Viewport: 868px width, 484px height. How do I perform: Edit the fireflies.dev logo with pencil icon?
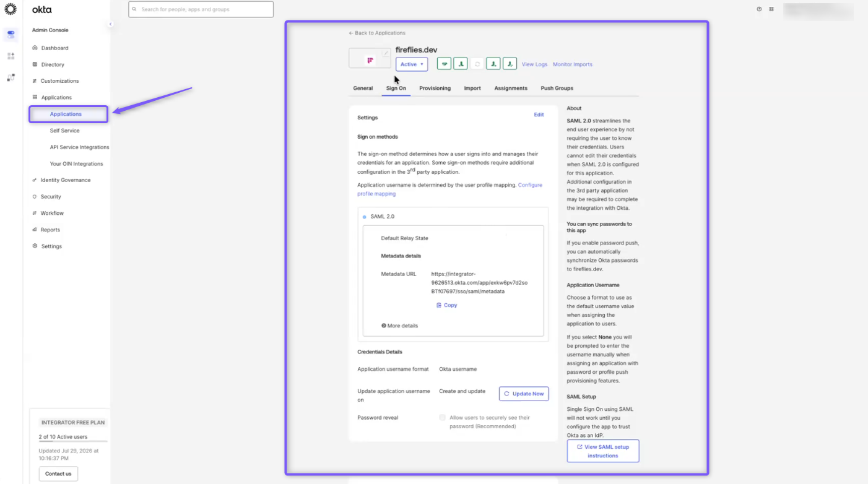(386, 54)
